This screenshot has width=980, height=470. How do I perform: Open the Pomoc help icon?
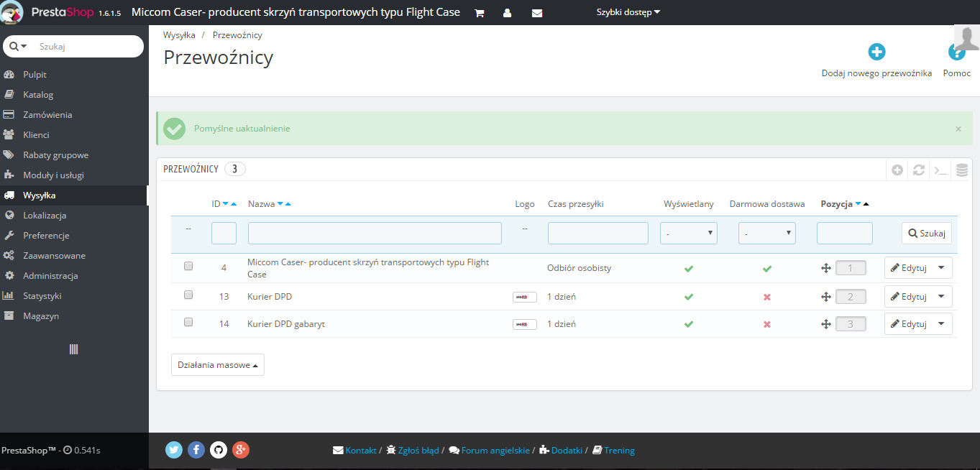[956, 52]
